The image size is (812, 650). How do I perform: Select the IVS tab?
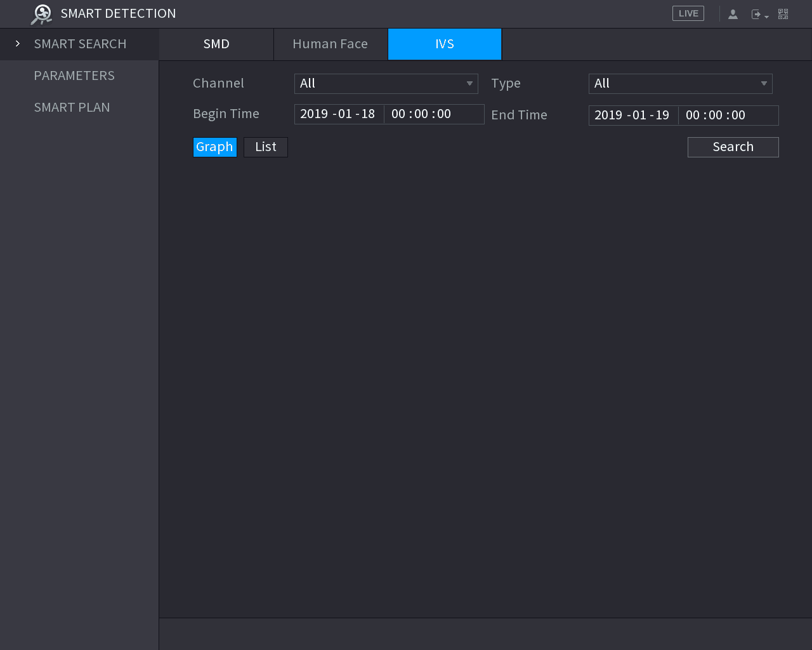[x=445, y=44]
